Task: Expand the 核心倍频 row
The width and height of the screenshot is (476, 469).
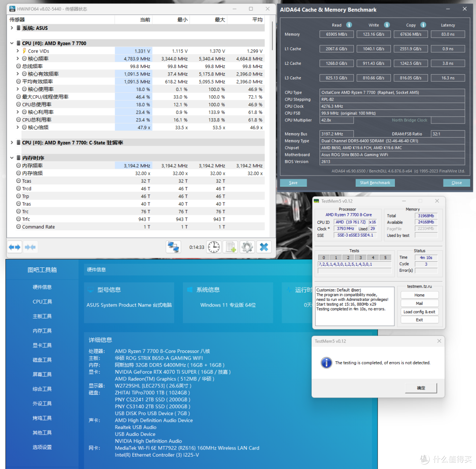Action: click(x=18, y=127)
